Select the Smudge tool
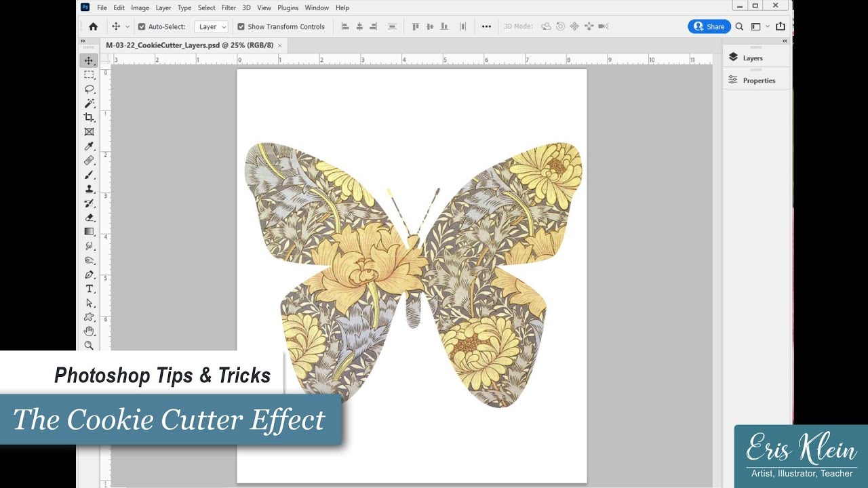Image resolution: width=868 pixels, height=488 pixels. pos(89,246)
